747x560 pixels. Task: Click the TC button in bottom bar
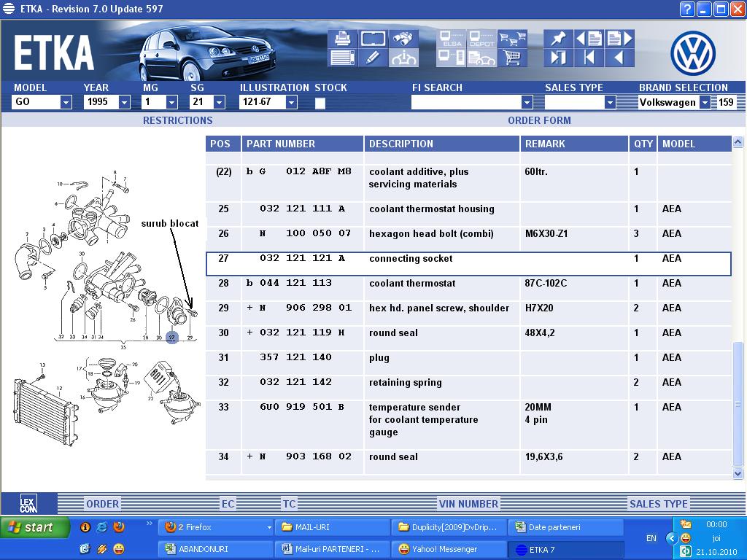click(x=289, y=504)
